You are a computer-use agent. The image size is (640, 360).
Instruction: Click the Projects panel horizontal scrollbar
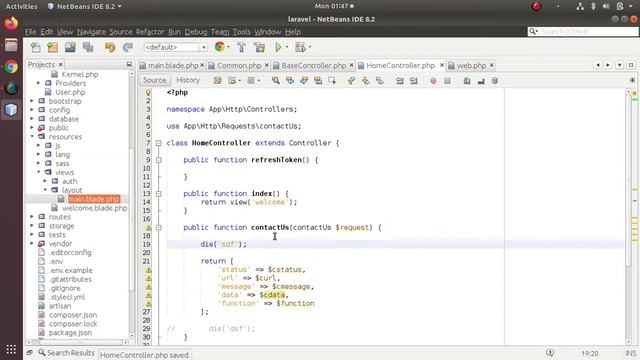pos(78,342)
